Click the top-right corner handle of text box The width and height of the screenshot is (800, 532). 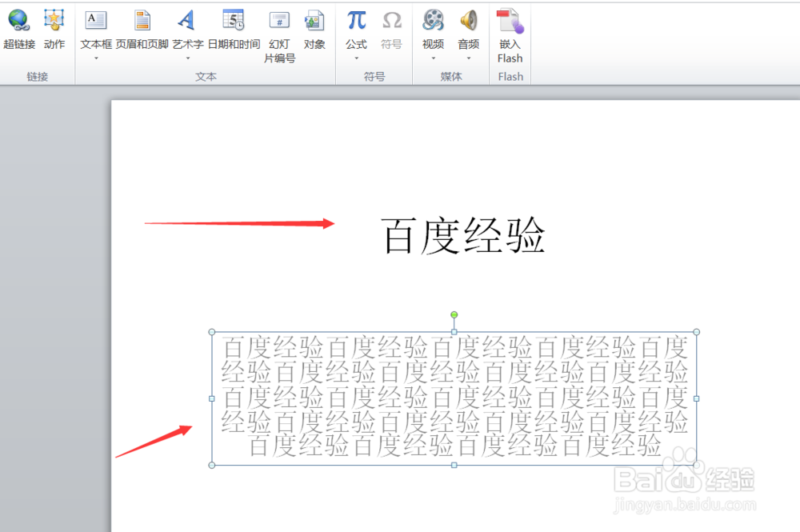coord(697,332)
